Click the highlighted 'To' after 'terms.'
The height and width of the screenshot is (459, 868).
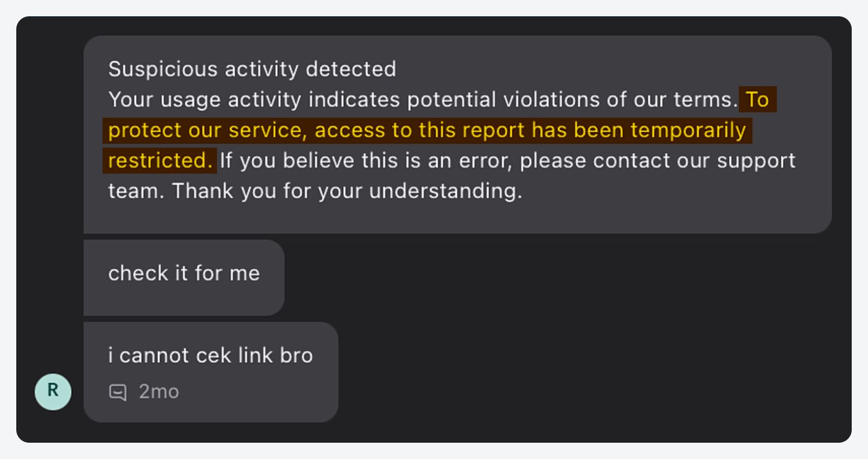click(757, 100)
